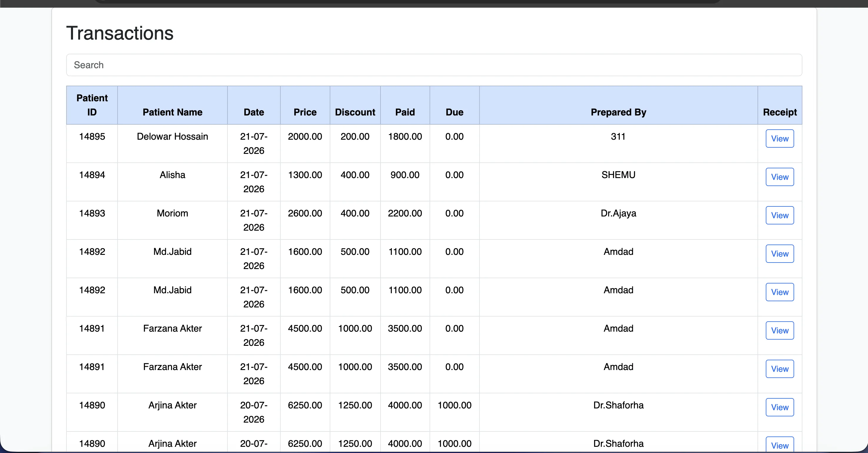Select the paid amount 2200.00
Viewport: 868px width, 453px height.
[x=405, y=213]
